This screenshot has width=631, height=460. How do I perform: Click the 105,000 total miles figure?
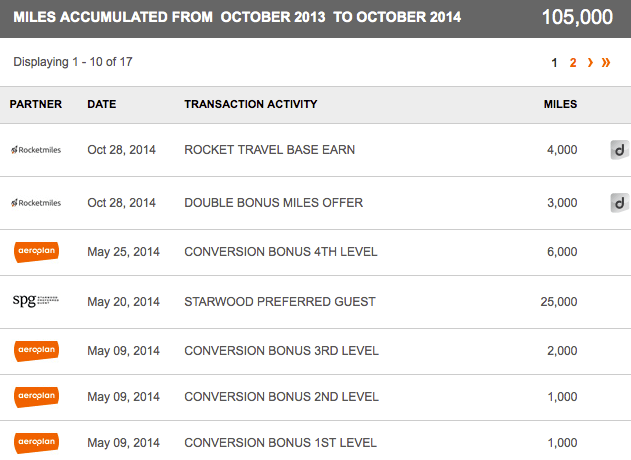pyautogui.click(x=577, y=18)
